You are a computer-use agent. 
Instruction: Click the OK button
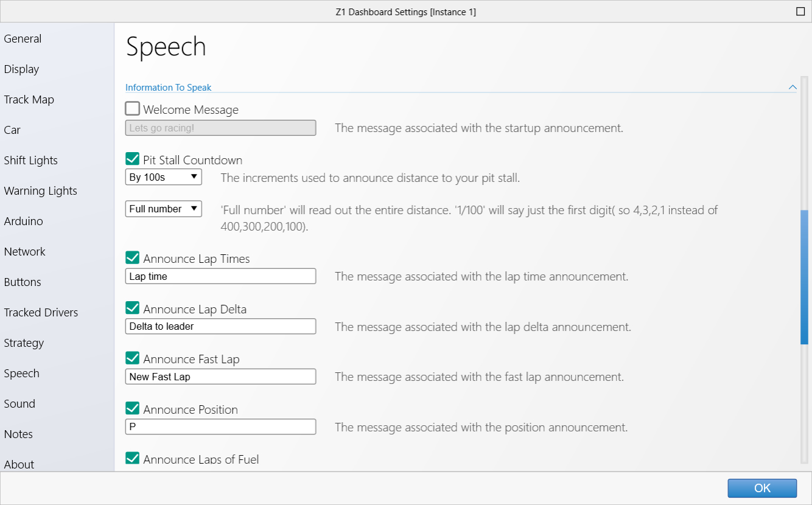pyautogui.click(x=762, y=488)
